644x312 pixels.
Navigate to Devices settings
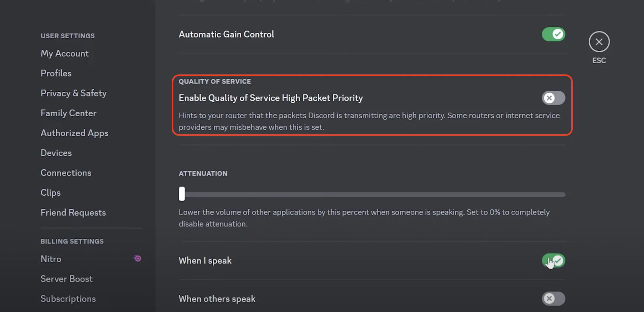tap(56, 153)
